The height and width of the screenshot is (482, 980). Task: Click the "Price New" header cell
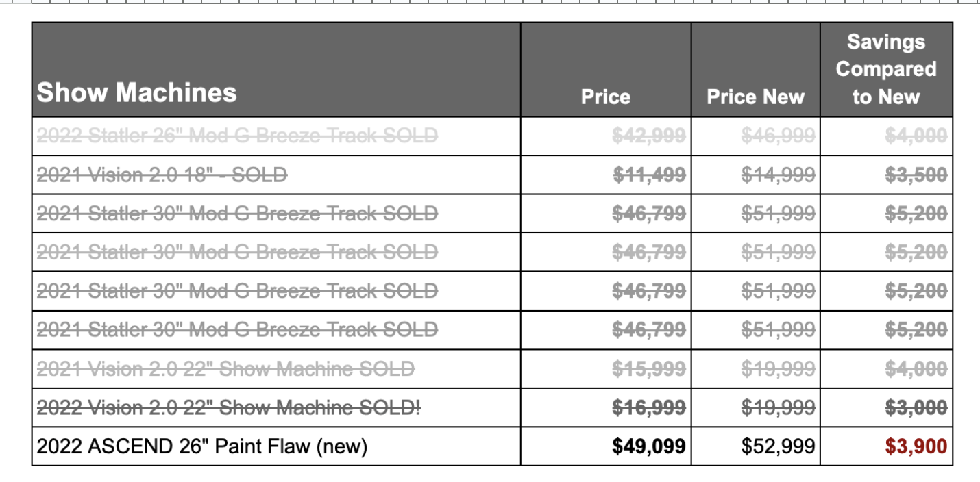(755, 97)
